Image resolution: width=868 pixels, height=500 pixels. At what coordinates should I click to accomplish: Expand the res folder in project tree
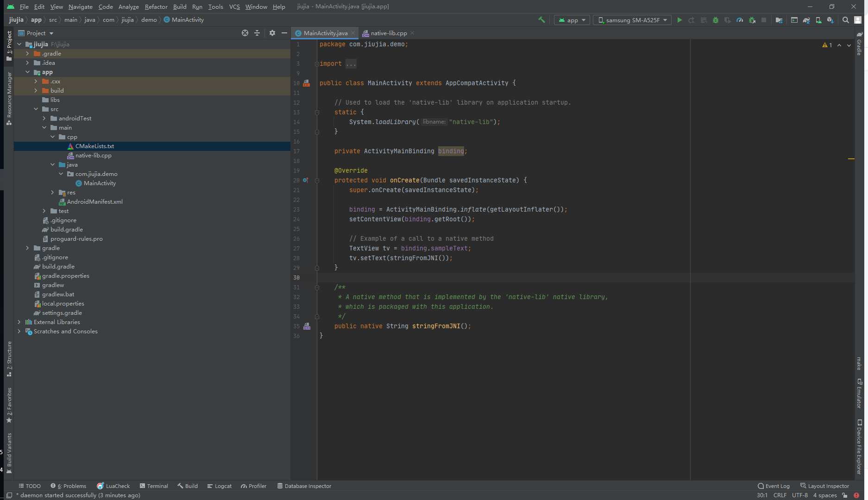[x=52, y=193]
